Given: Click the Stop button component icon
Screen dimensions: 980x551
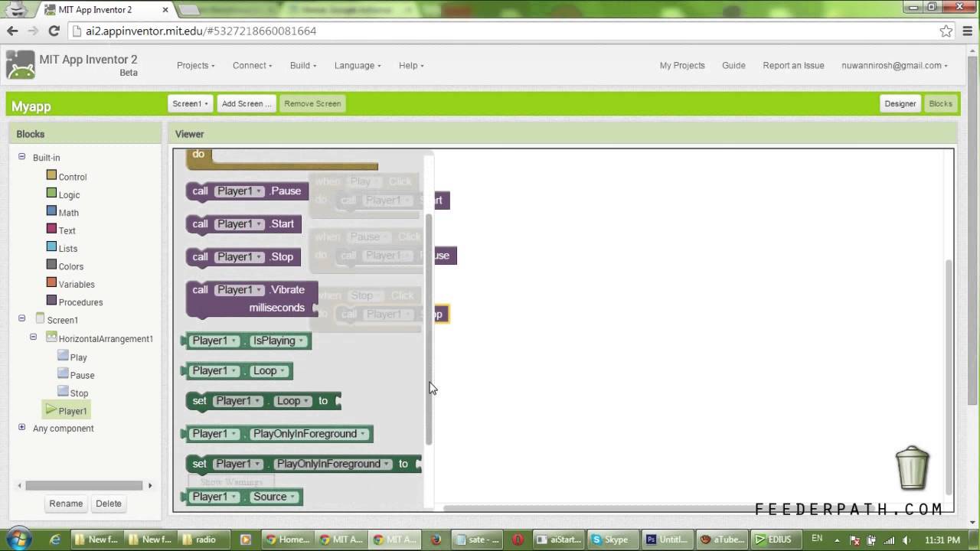Looking at the screenshot, I should coord(63,390).
